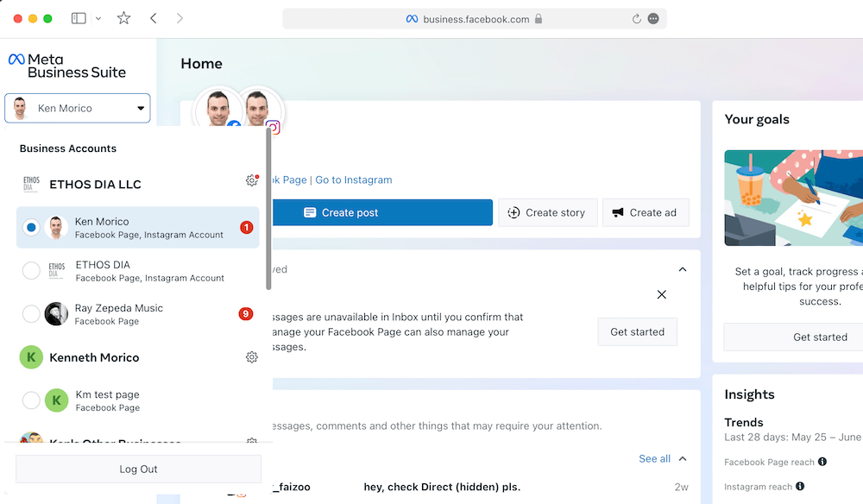The image size is (863, 504).
Task: Click the bookmarks star in the browser toolbar
Action: [123, 17]
